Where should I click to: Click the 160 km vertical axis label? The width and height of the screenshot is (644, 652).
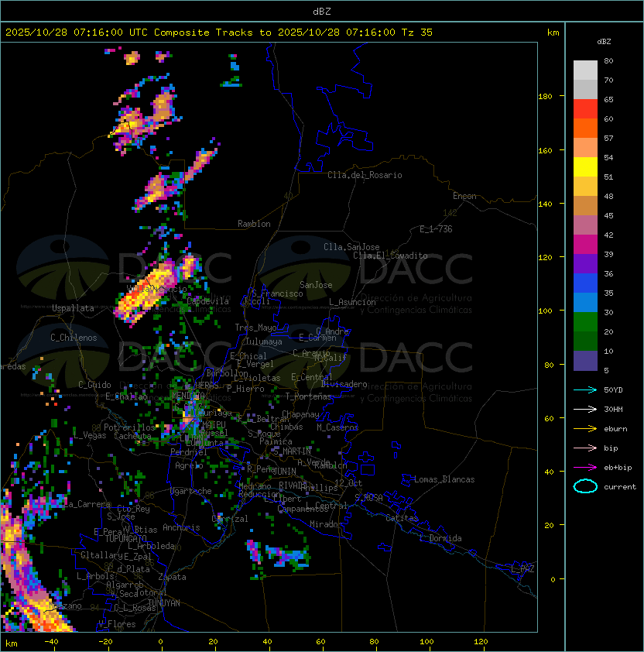545,150
